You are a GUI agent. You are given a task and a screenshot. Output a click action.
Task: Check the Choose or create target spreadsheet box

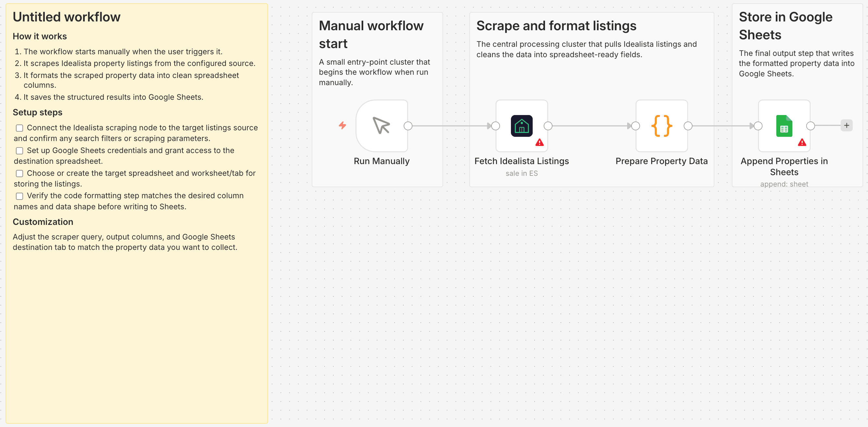pyautogui.click(x=19, y=173)
